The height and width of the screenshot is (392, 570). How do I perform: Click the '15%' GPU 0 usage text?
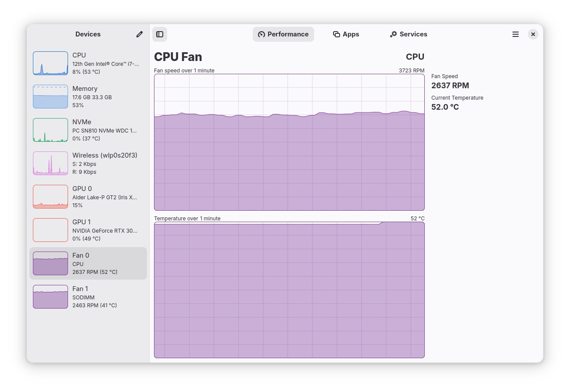click(x=78, y=205)
